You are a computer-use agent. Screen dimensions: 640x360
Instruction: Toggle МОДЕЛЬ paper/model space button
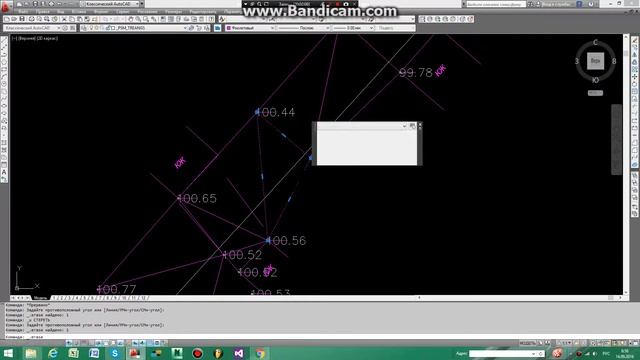pyautogui.click(x=527, y=343)
